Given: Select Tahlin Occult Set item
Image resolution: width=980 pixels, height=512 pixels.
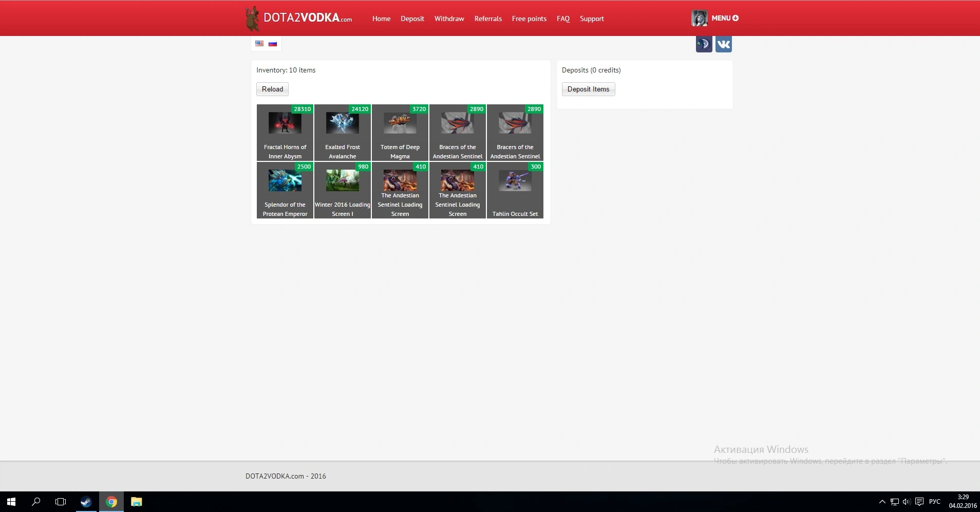Looking at the screenshot, I should pyautogui.click(x=515, y=190).
